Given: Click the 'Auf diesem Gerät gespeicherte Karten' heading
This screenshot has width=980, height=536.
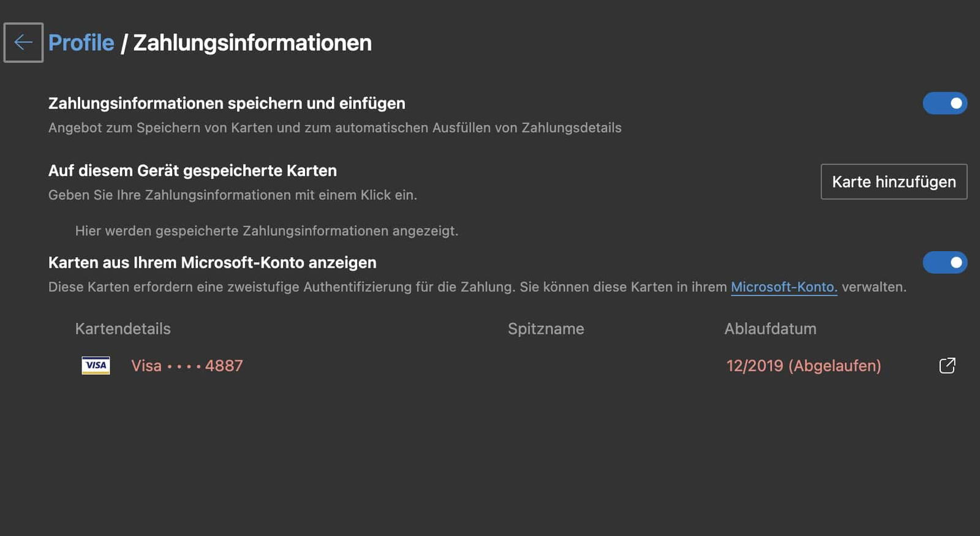Looking at the screenshot, I should coord(192,170).
